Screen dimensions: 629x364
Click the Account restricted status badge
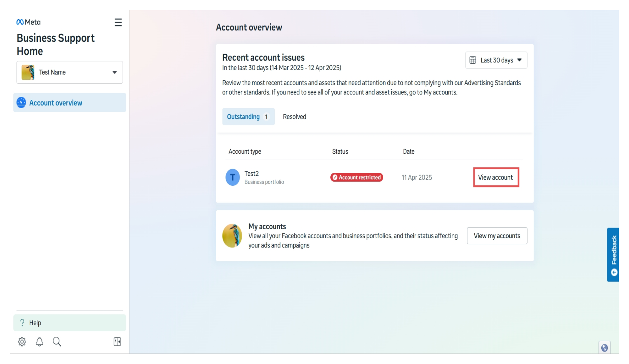[x=356, y=177]
